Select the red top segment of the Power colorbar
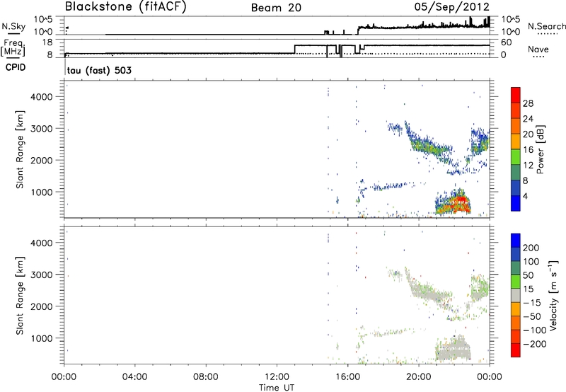566x392 pixels. tap(516, 95)
